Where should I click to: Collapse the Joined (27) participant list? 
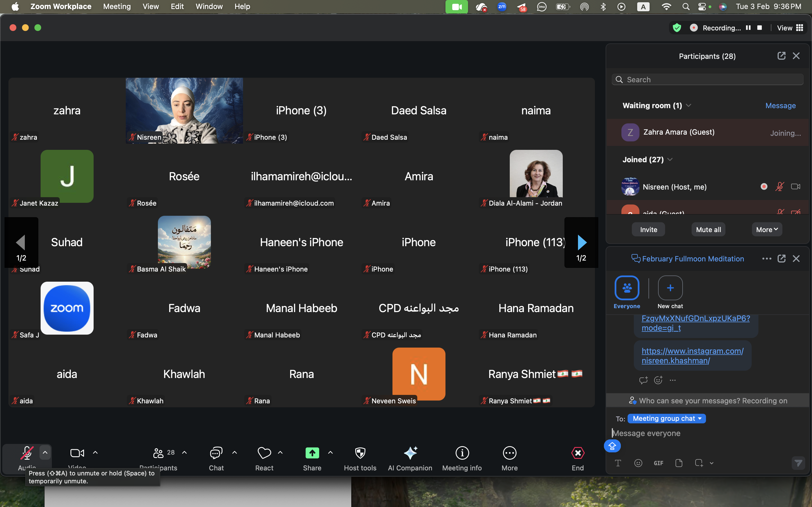[x=670, y=160]
